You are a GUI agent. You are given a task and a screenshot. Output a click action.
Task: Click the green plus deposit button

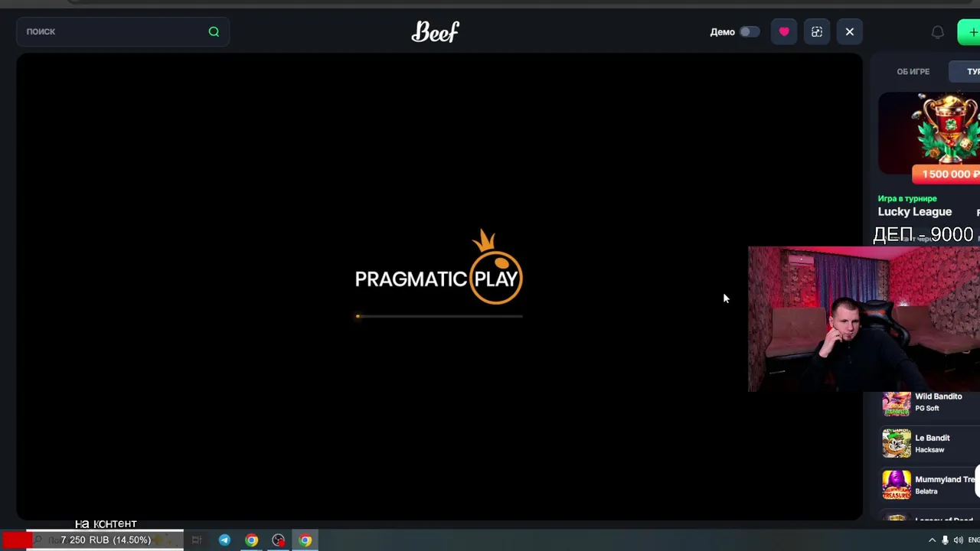coord(969,32)
